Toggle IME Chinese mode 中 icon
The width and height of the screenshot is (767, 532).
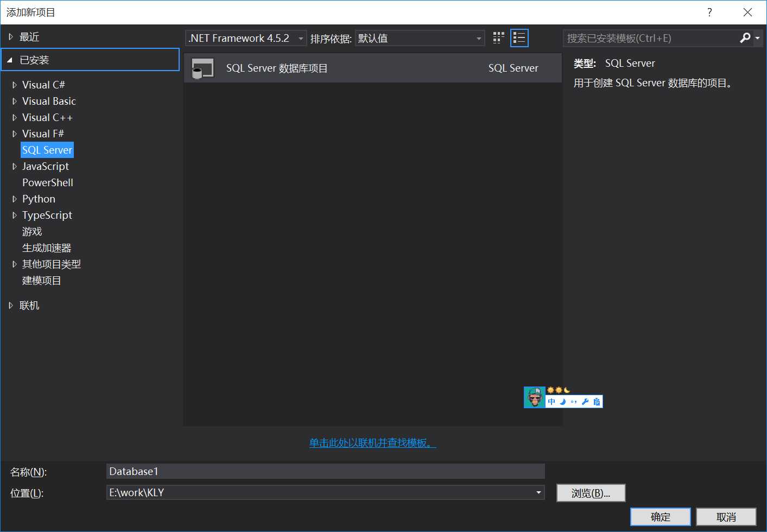pyautogui.click(x=552, y=402)
